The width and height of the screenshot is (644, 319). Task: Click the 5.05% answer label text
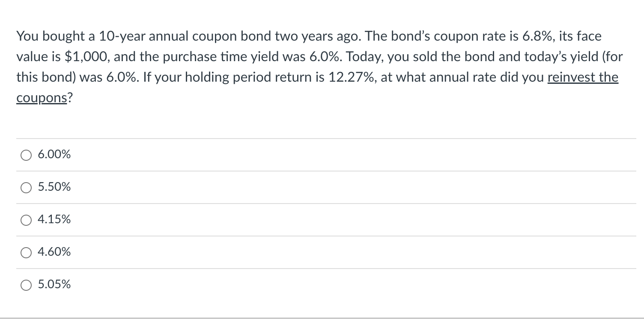[x=54, y=284]
